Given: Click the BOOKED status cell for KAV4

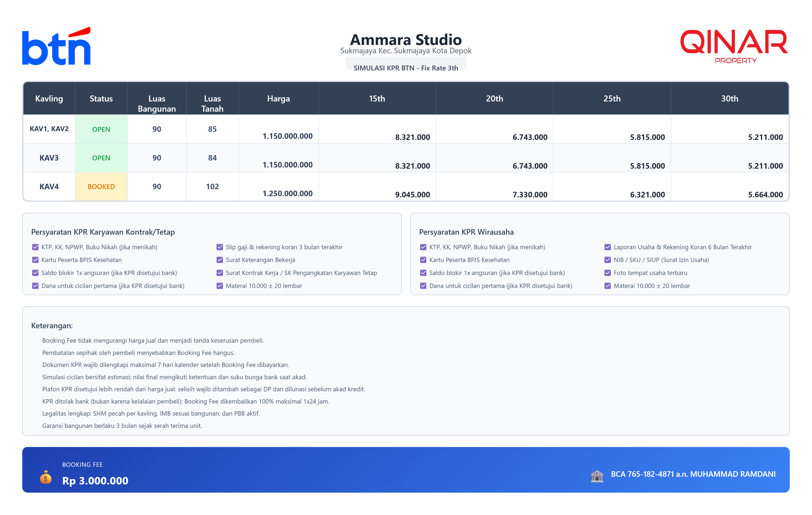Looking at the screenshot, I should pos(101,186).
